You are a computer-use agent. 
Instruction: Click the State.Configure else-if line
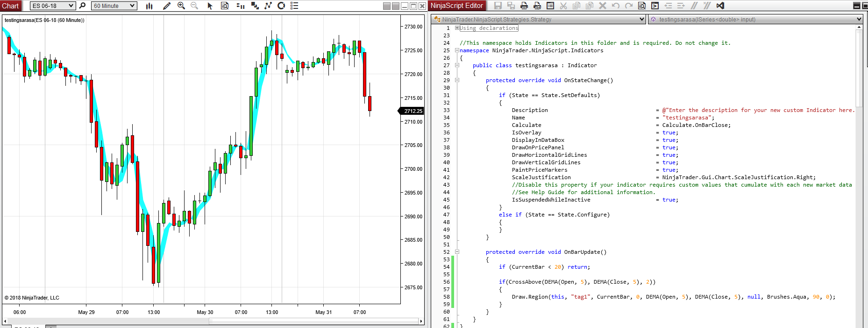[x=554, y=215]
